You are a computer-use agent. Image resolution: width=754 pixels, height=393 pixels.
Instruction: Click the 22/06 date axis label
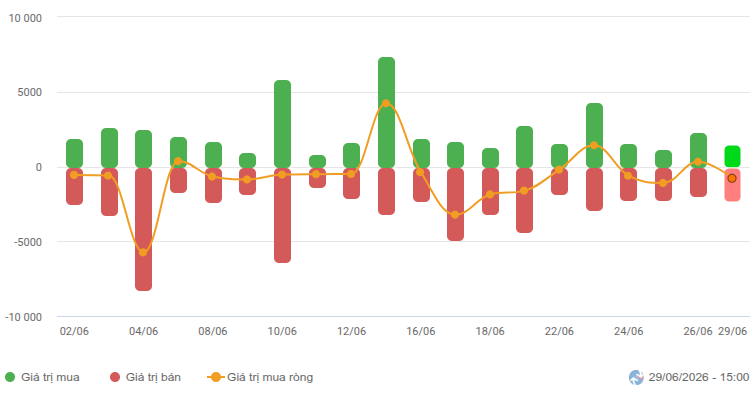(x=559, y=331)
